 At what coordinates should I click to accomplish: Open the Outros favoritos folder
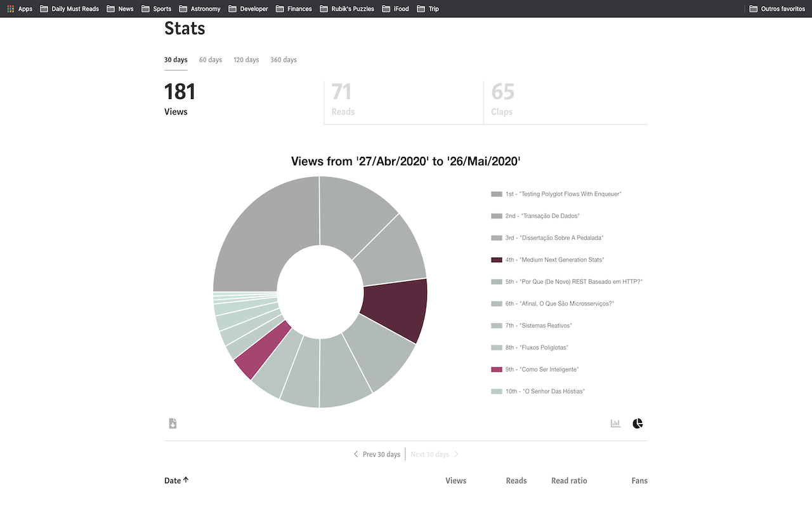tap(777, 9)
